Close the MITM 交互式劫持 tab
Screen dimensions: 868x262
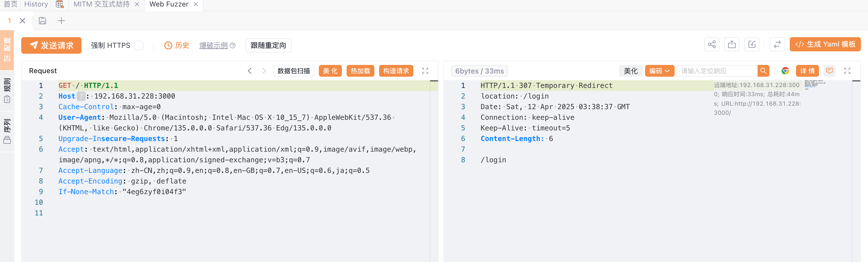pyautogui.click(x=137, y=4)
